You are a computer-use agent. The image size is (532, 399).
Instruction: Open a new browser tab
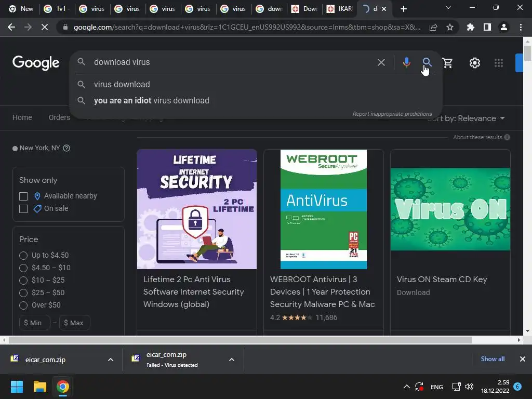[403, 9]
